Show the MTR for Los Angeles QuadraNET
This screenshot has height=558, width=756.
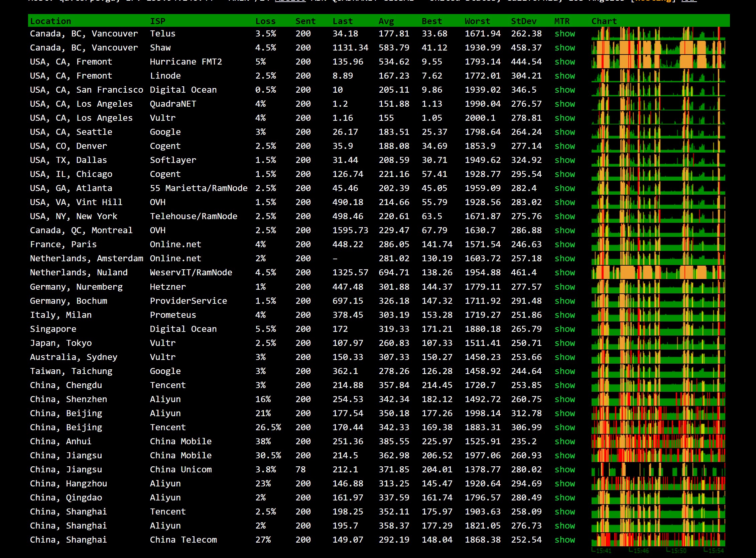pyautogui.click(x=564, y=104)
